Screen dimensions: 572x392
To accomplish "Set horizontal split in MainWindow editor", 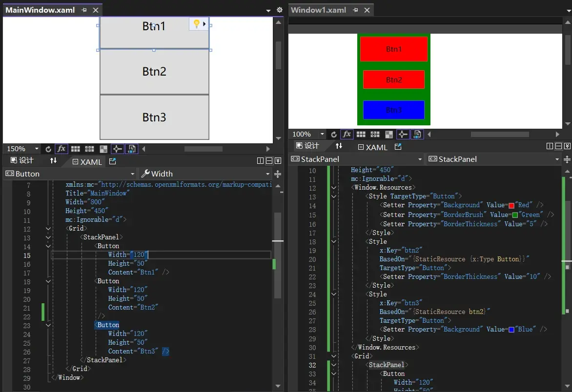I will [269, 161].
